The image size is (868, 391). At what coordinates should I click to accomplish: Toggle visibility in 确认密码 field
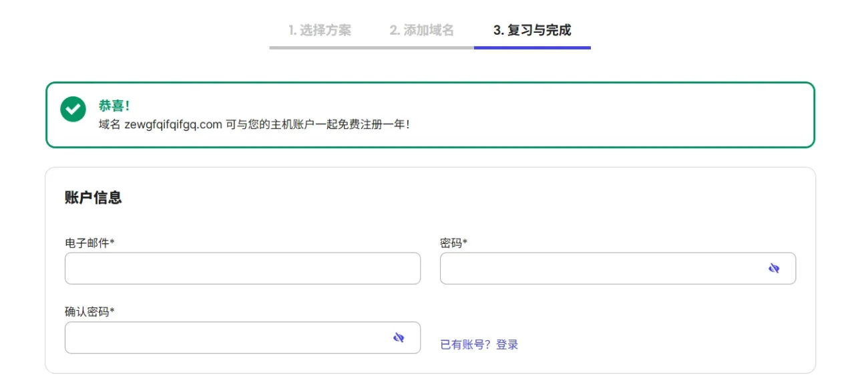(399, 338)
